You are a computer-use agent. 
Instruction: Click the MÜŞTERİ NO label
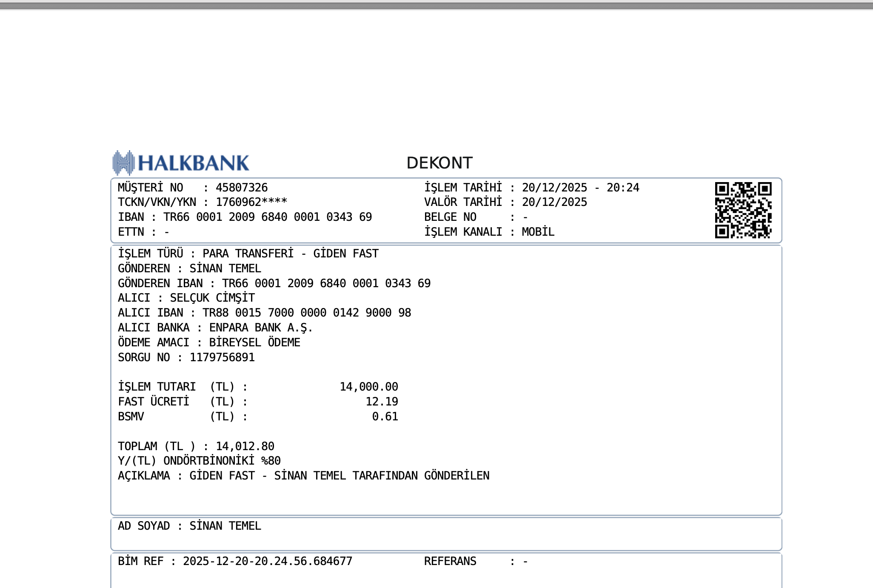(x=151, y=188)
